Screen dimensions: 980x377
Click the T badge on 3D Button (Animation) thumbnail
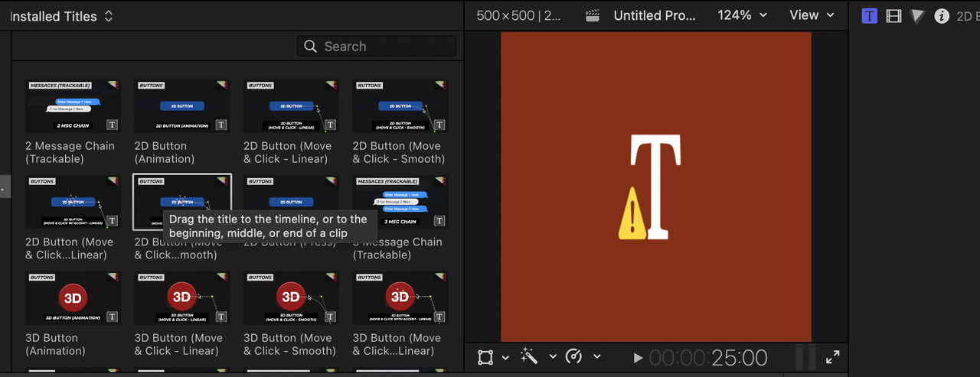tap(113, 317)
